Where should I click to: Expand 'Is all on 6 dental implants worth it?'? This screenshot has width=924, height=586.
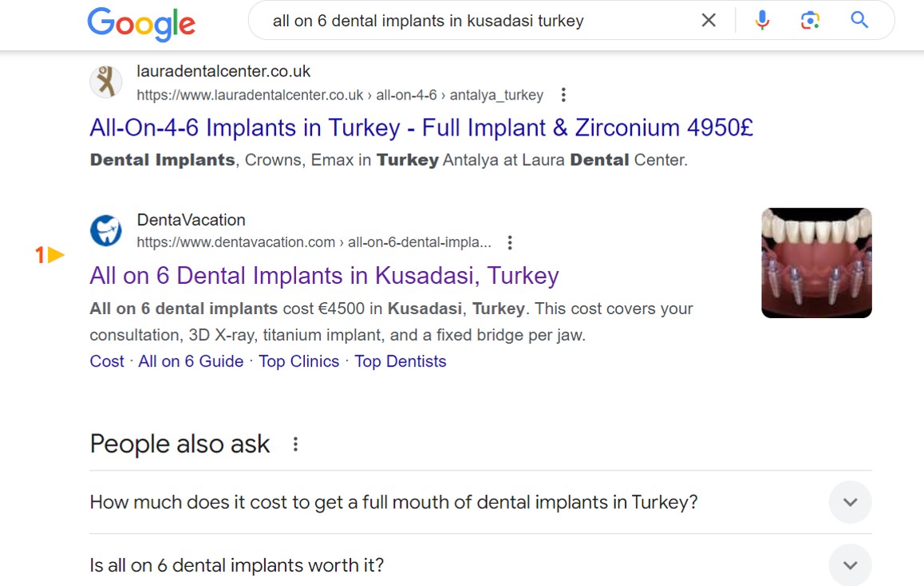850,564
